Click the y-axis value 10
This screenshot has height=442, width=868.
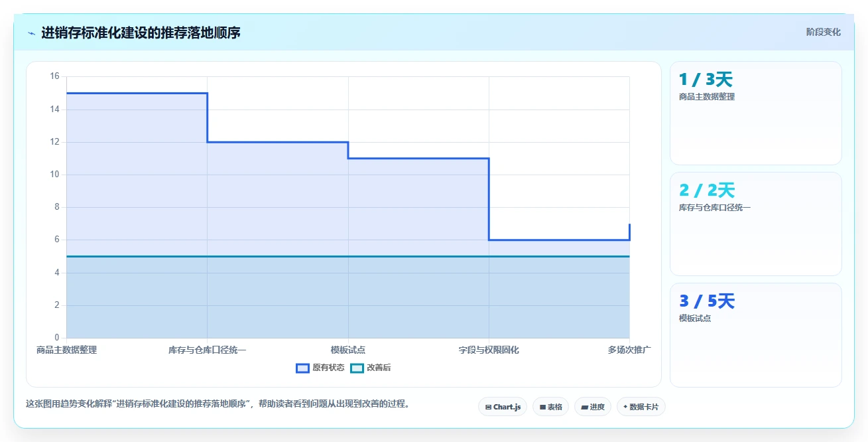click(54, 175)
